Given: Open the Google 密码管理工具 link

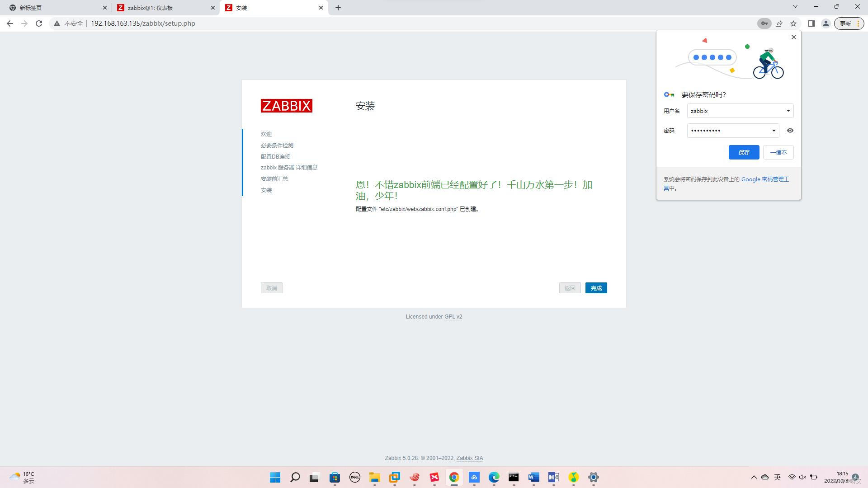Looking at the screenshot, I should (x=765, y=179).
